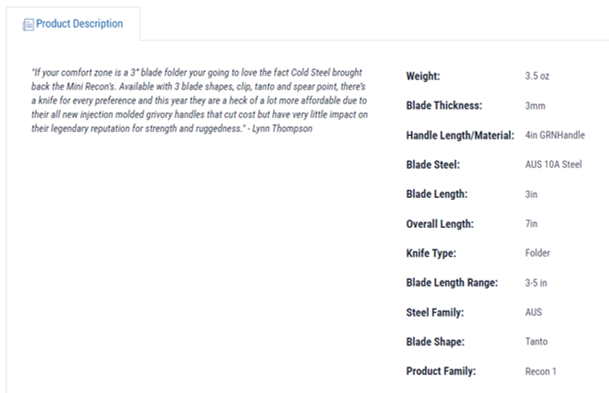
Task: Click the Product Description document icon
Action: [x=28, y=25]
